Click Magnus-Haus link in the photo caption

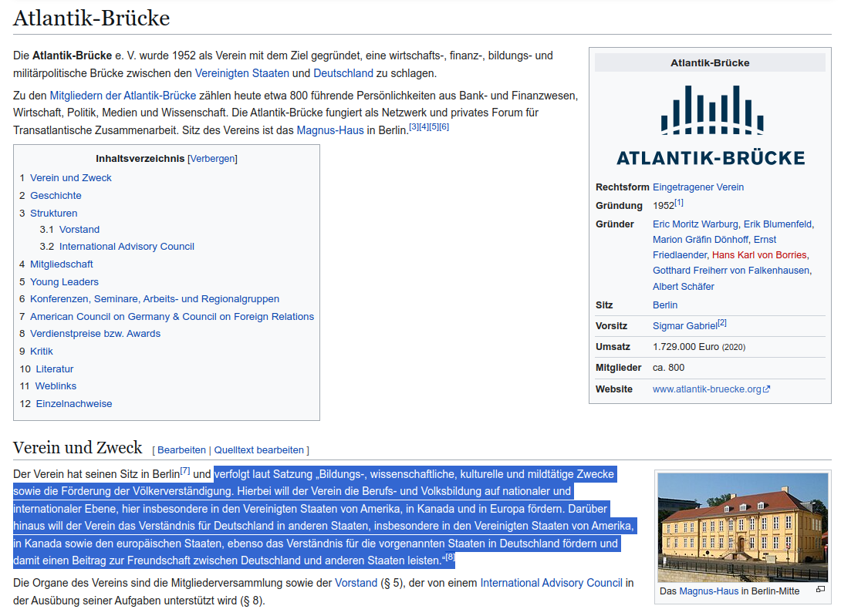tap(709, 591)
